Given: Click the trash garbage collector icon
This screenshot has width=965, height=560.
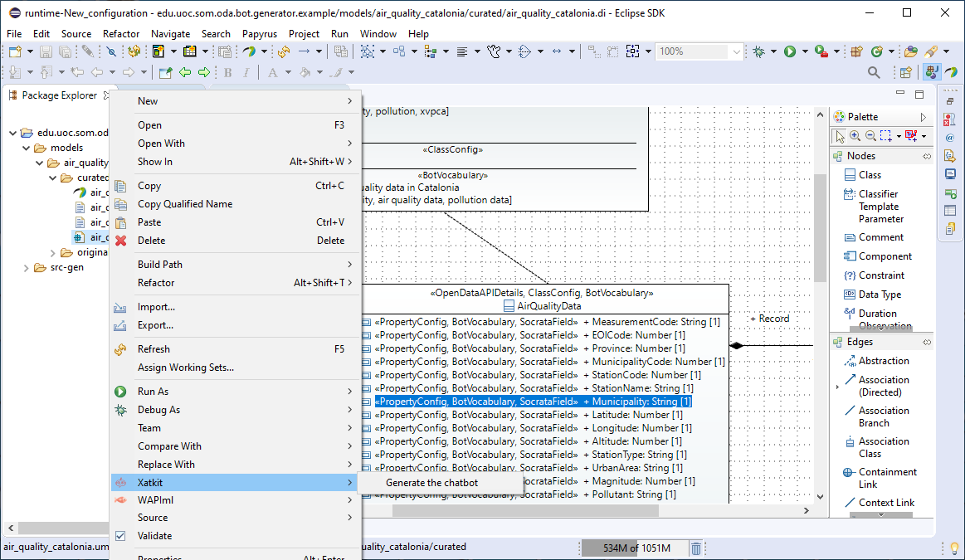Looking at the screenshot, I should [696, 548].
